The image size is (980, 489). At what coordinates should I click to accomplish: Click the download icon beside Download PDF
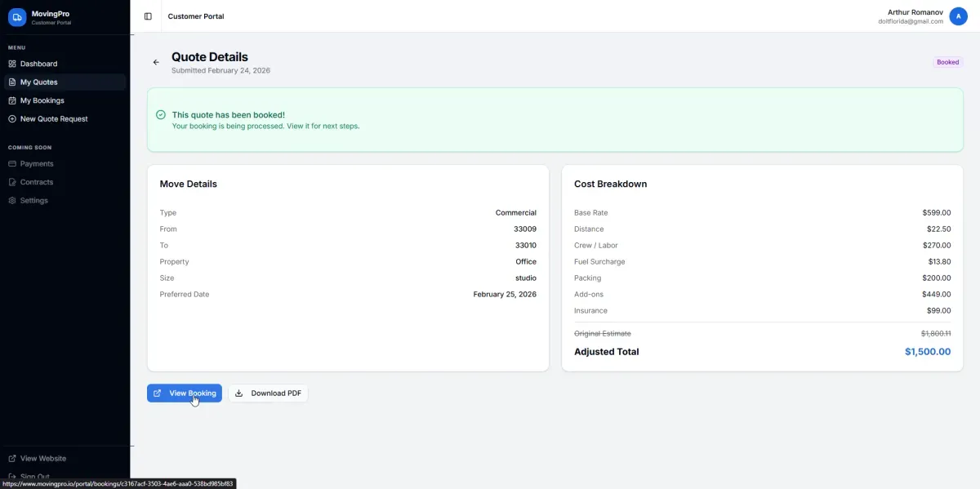[239, 393]
